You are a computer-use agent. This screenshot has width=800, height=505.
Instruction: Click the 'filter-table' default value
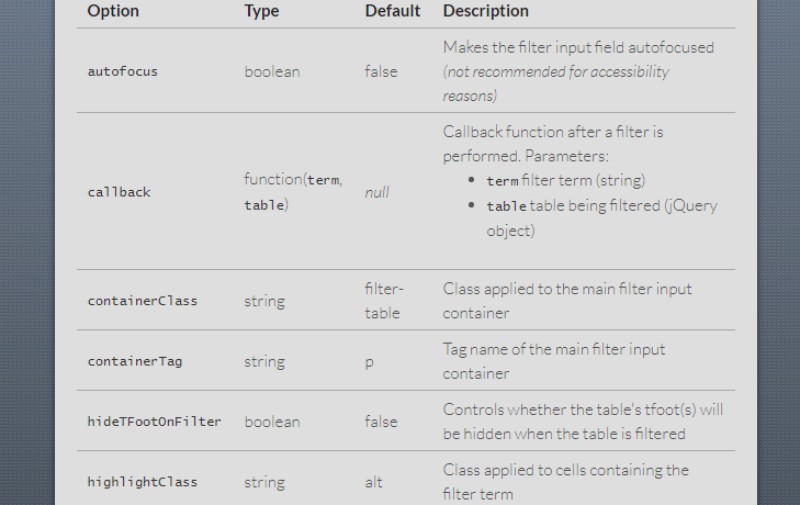[x=384, y=301]
